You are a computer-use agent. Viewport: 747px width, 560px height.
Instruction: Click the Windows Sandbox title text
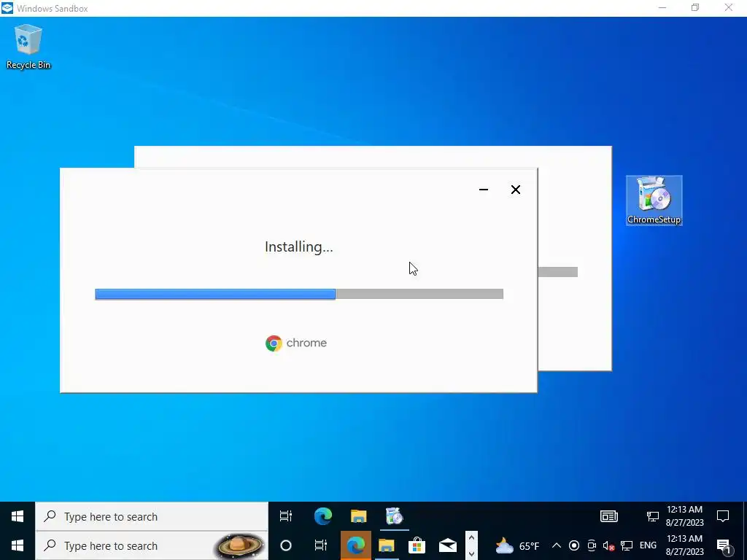pyautogui.click(x=53, y=8)
